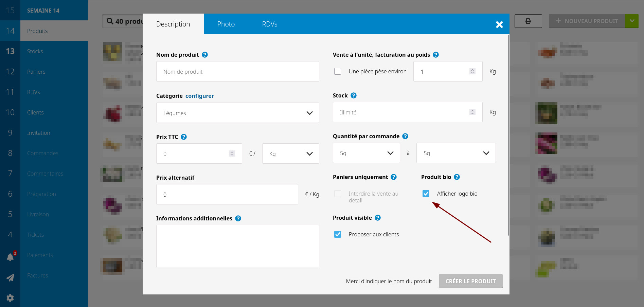
Task: Click the Produit bio help icon
Action: pyautogui.click(x=457, y=177)
